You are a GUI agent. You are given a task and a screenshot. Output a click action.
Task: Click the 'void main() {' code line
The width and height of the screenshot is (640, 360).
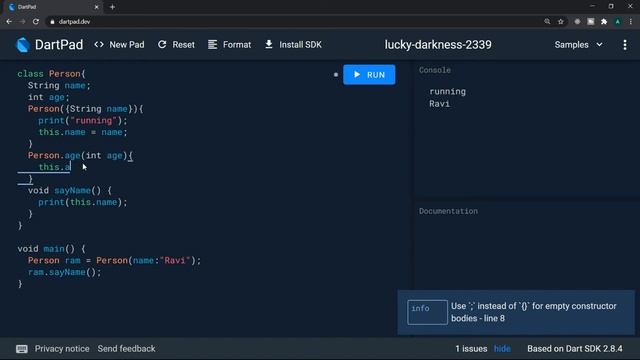coord(51,249)
